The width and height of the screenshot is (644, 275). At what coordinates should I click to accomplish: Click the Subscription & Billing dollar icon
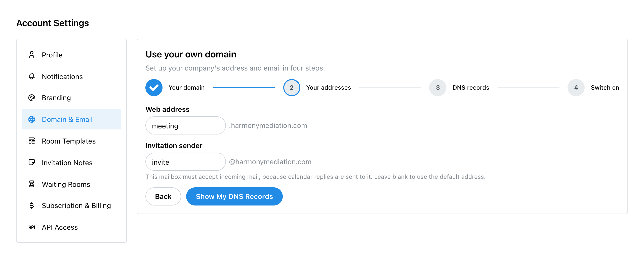click(x=32, y=205)
